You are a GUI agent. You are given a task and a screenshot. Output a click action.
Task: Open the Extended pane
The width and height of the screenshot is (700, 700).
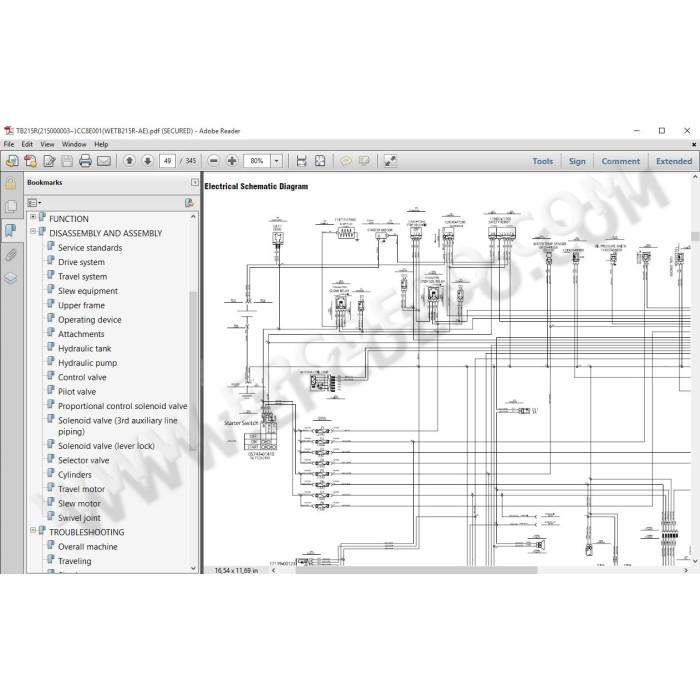(674, 161)
